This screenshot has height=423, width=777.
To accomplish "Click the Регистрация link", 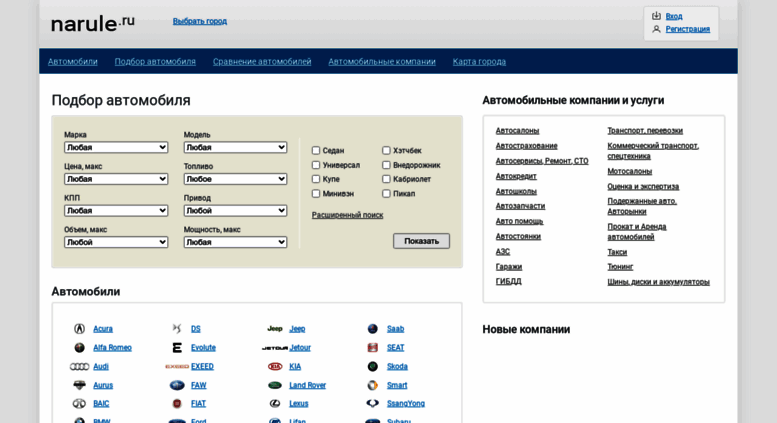I will [688, 29].
